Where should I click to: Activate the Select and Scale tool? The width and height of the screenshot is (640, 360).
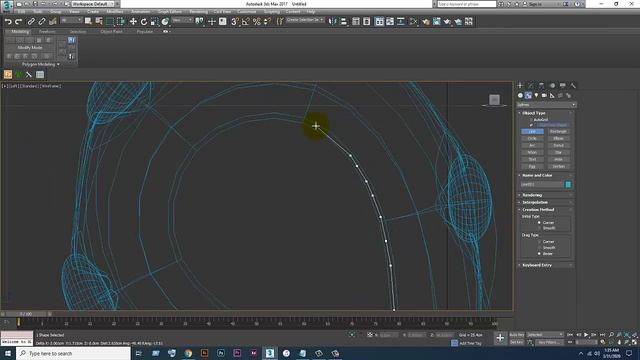pyautogui.click(x=154, y=21)
